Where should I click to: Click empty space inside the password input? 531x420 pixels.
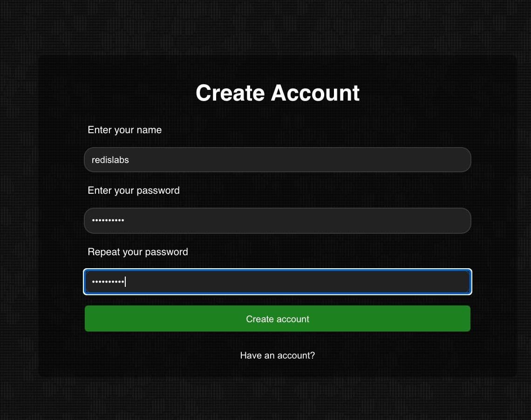[x=298, y=221]
